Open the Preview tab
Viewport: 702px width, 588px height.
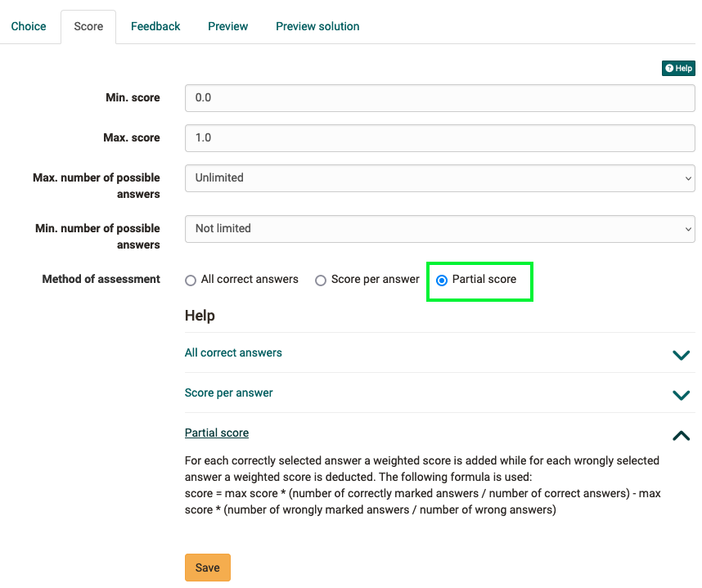point(227,26)
